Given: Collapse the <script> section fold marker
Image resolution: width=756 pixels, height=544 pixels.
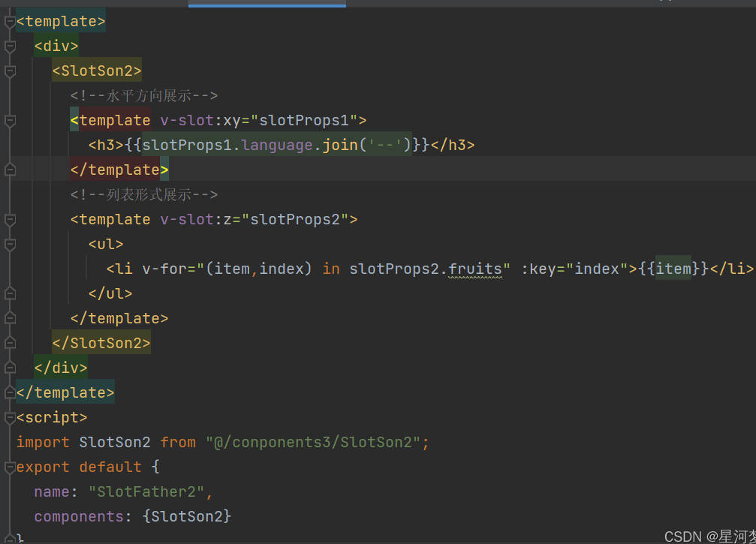Looking at the screenshot, I should [x=10, y=417].
